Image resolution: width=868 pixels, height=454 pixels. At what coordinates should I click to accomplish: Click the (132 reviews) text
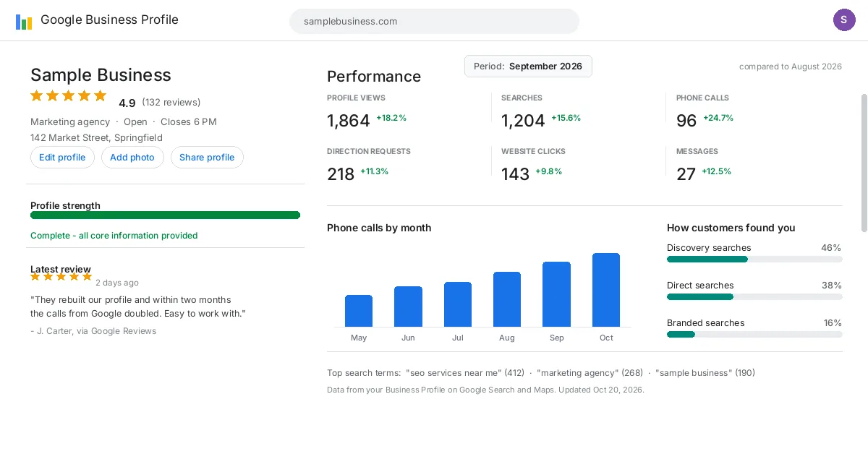[171, 103]
